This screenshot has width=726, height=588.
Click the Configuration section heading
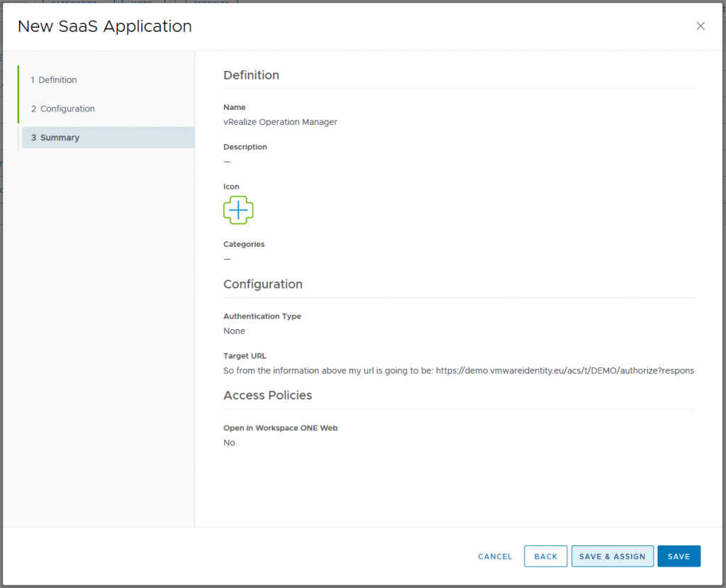[x=263, y=284]
